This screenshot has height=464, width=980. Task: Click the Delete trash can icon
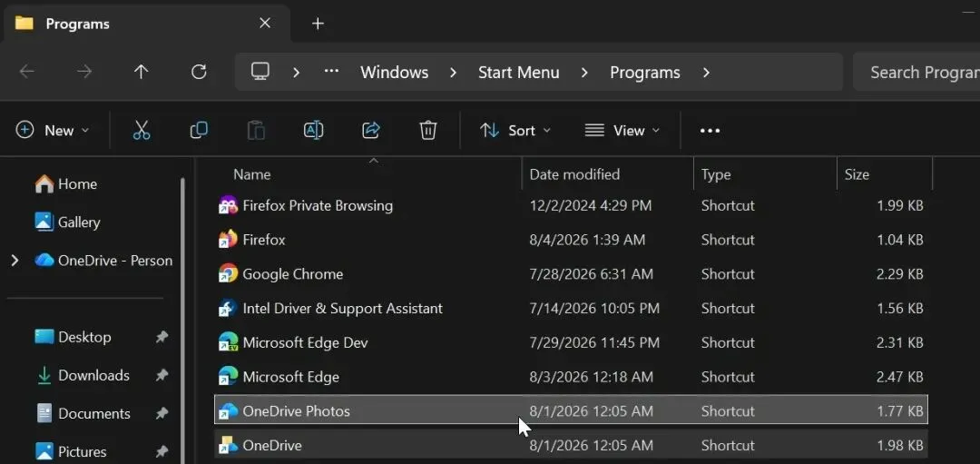427,130
